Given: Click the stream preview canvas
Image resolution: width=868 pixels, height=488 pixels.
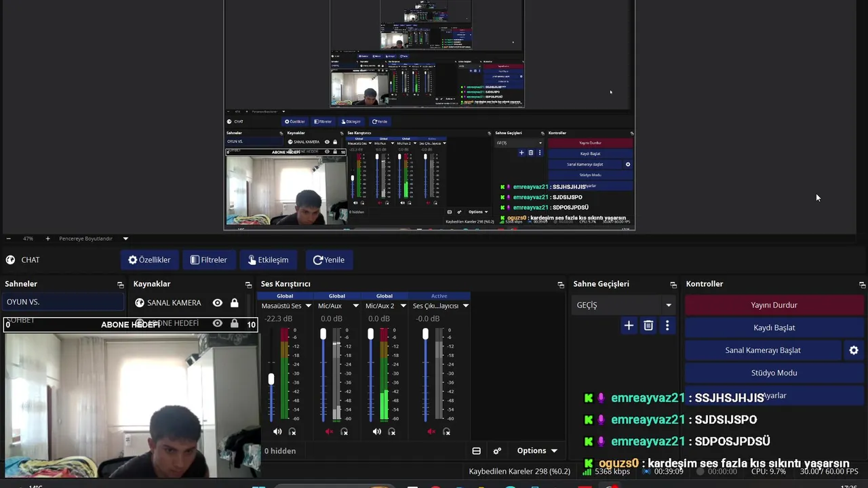Looking at the screenshot, I should [x=429, y=115].
